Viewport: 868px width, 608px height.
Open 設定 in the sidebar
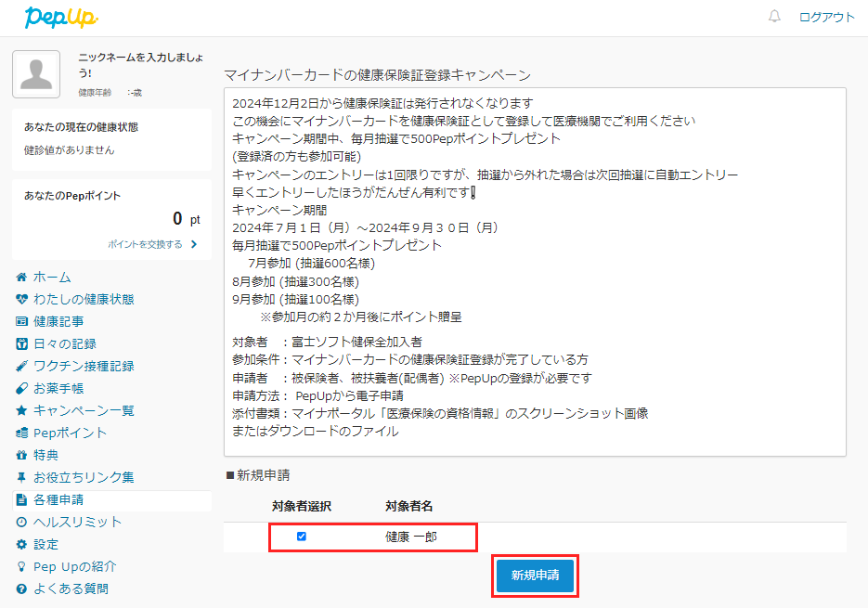pos(45,544)
